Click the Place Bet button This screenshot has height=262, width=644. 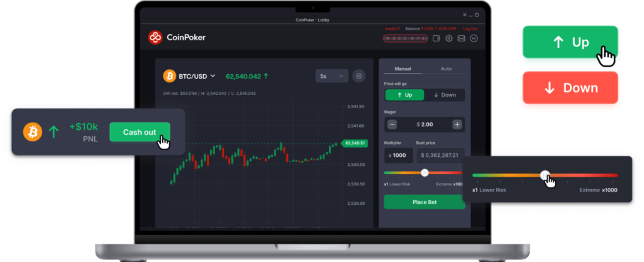(x=425, y=202)
